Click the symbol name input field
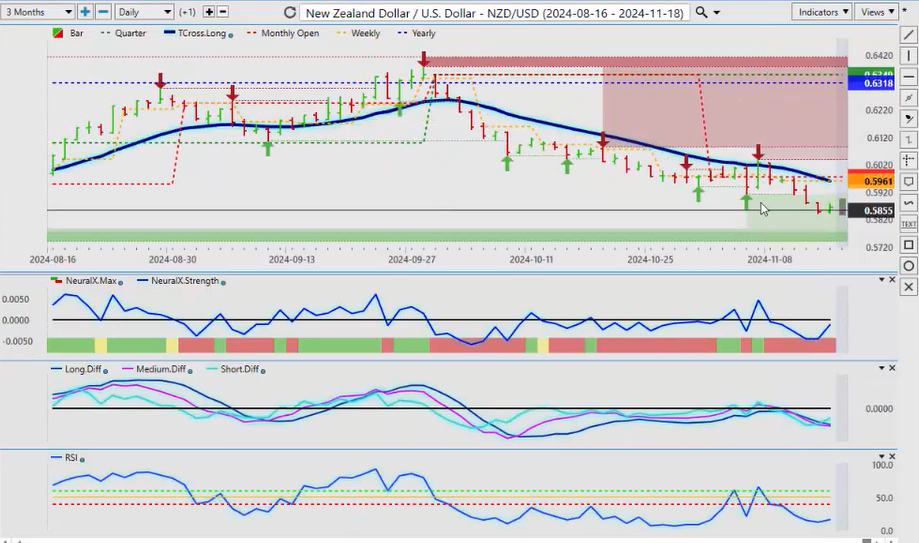Screen dimensions: 919x543 pos(495,12)
